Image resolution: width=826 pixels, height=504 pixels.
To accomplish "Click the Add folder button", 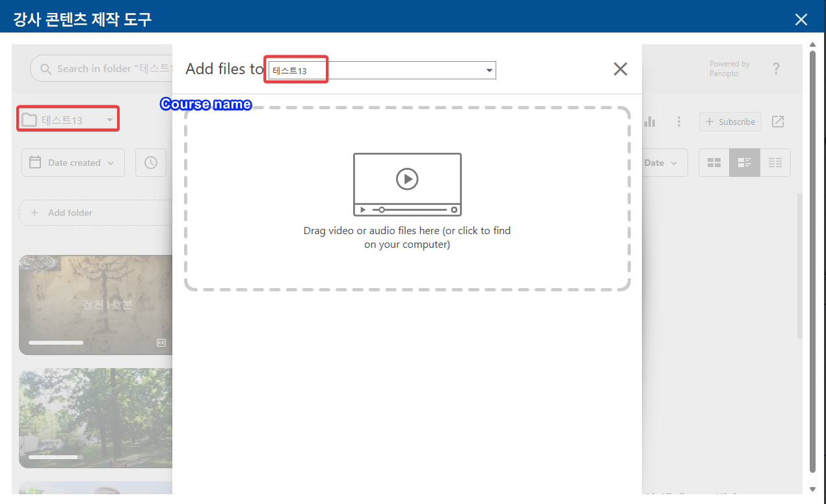I will pos(96,213).
